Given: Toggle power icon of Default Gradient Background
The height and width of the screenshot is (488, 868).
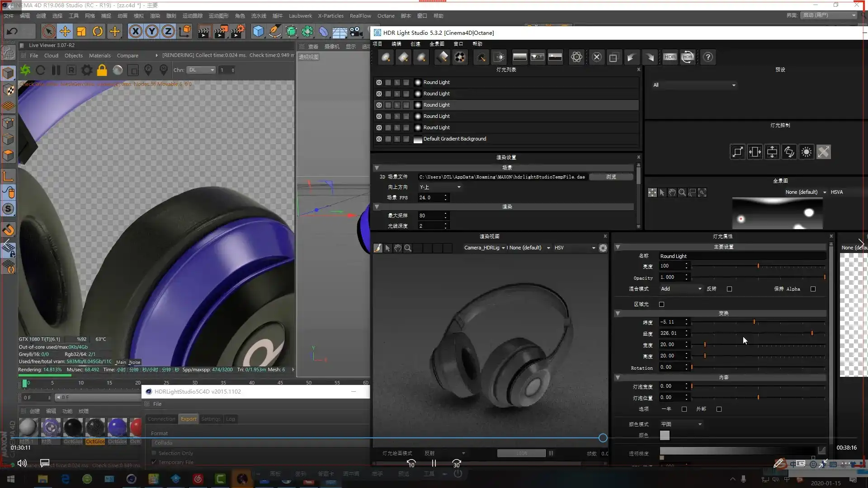Looking at the screenshot, I should tap(379, 139).
